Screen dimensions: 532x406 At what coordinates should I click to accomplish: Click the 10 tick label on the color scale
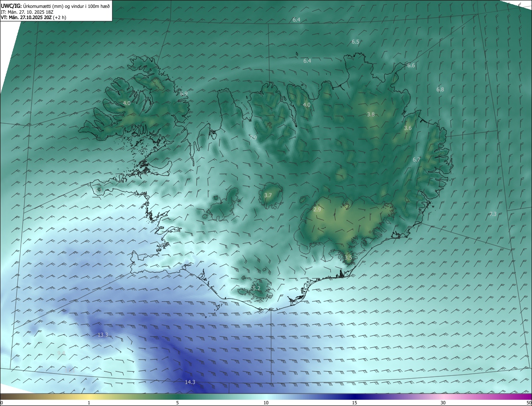click(x=266, y=403)
